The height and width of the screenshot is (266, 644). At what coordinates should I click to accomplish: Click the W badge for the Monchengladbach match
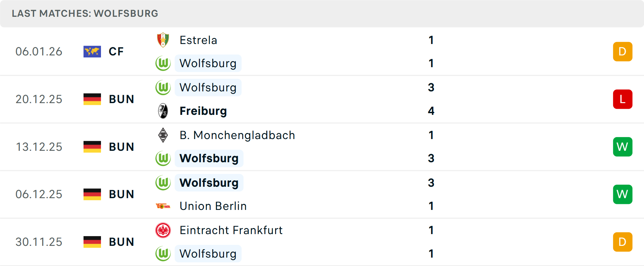click(623, 147)
